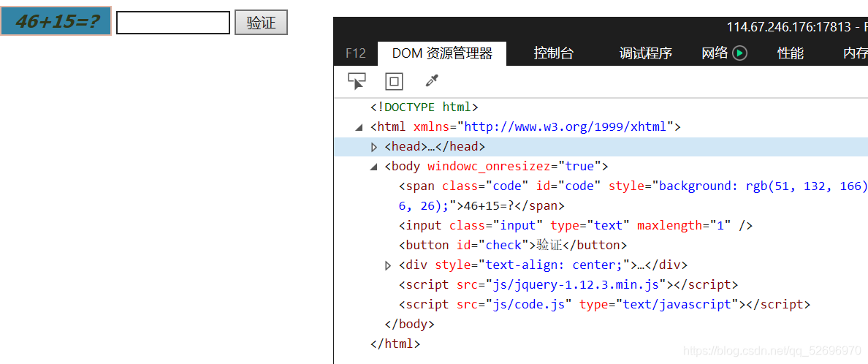Open the partially visible 内存 tab
The height and width of the screenshot is (364, 868).
coord(856,53)
